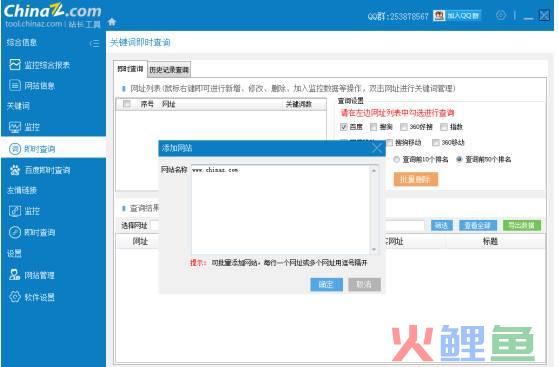Click the 标题 column header in results table
This screenshot has width=559, height=367.
tap(490, 241)
